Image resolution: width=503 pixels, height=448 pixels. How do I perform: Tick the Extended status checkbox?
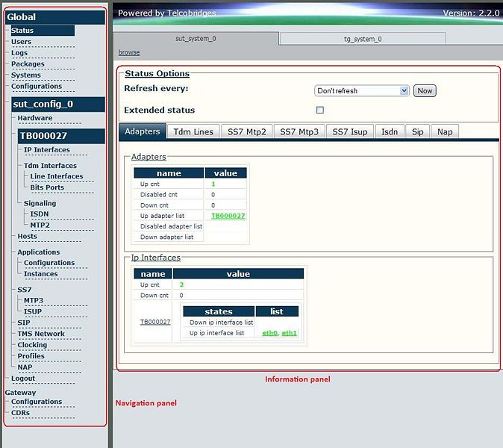click(x=320, y=110)
